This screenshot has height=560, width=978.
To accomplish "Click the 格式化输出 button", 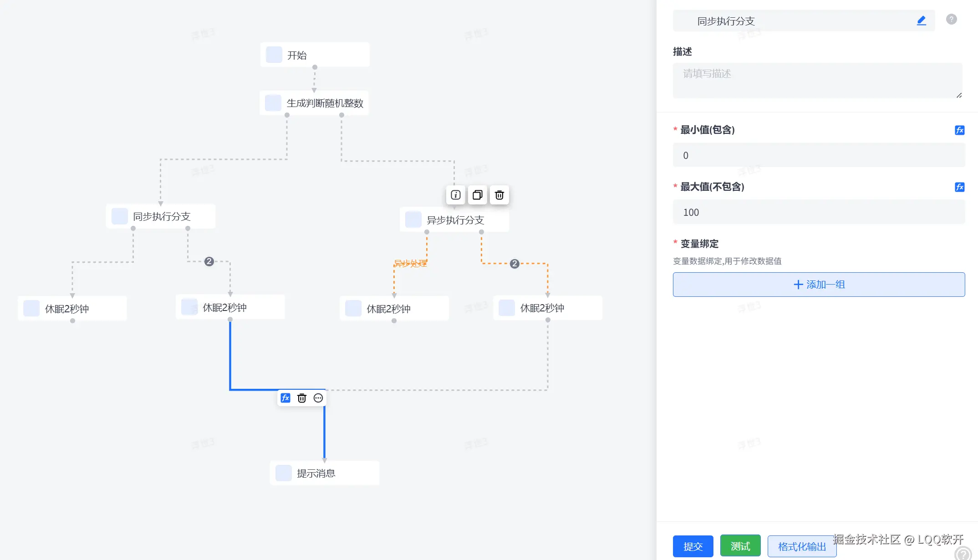I will click(802, 546).
